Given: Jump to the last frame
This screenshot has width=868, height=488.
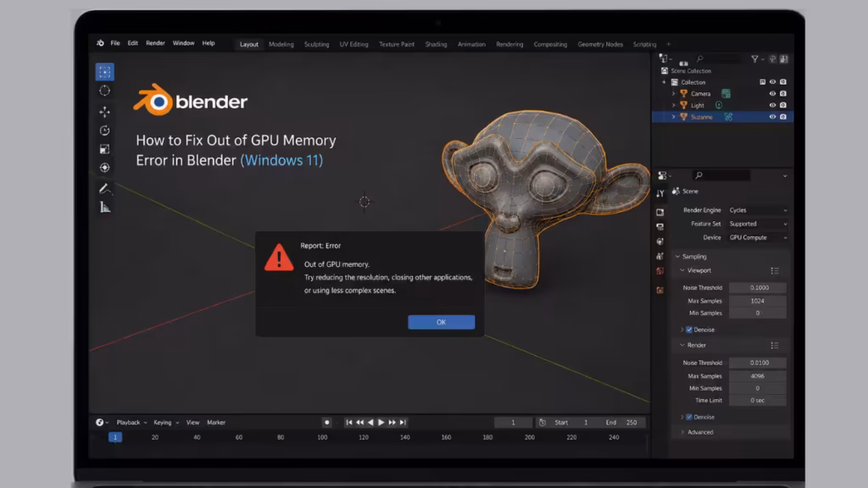Looking at the screenshot, I should [x=403, y=422].
